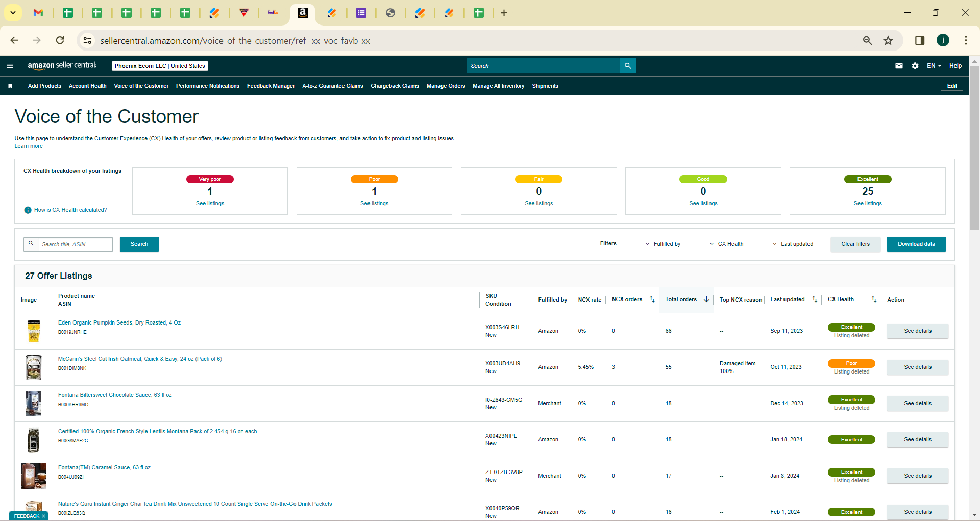Sort by the NCX orders arrows
This screenshot has height=521, width=980.
652,300
